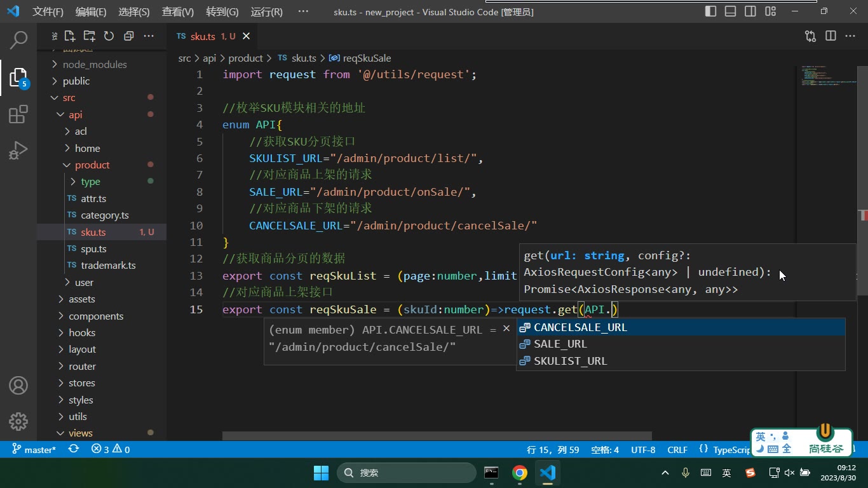
Task: Expand the node_modules folder
Action: pyautogui.click(x=102, y=64)
